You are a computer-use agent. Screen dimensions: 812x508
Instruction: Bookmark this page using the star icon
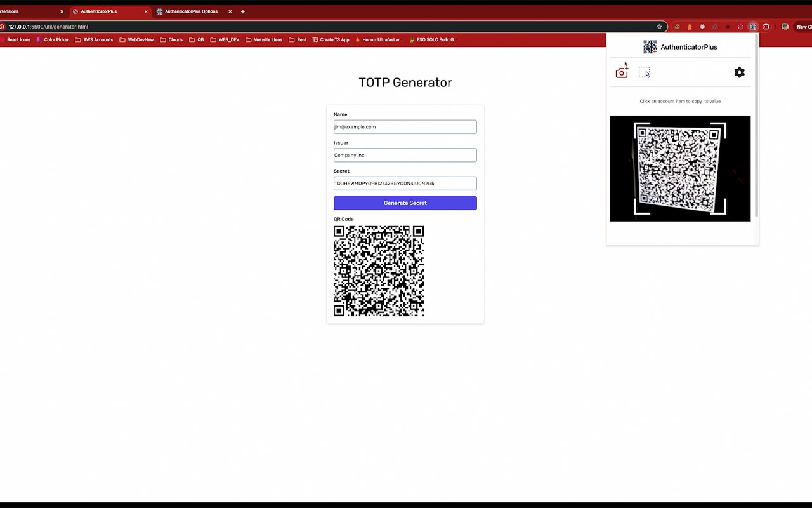[x=659, y=26]
